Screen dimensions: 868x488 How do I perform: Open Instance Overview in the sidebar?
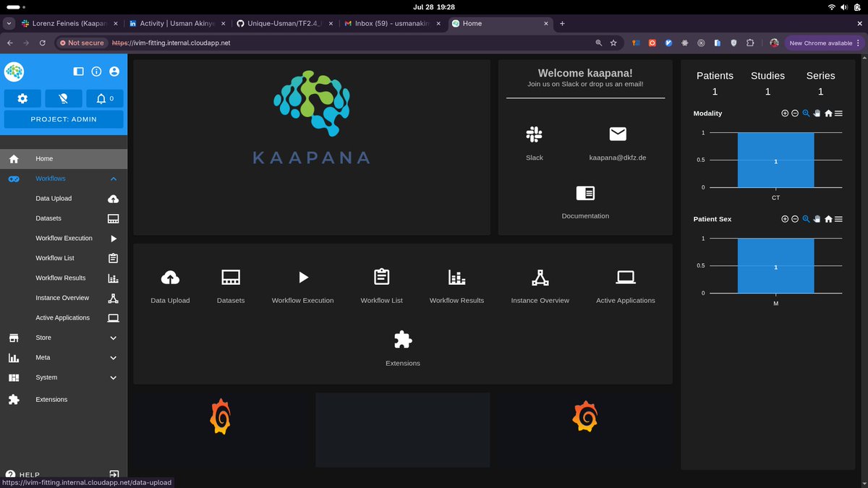[x=64, y=298]
